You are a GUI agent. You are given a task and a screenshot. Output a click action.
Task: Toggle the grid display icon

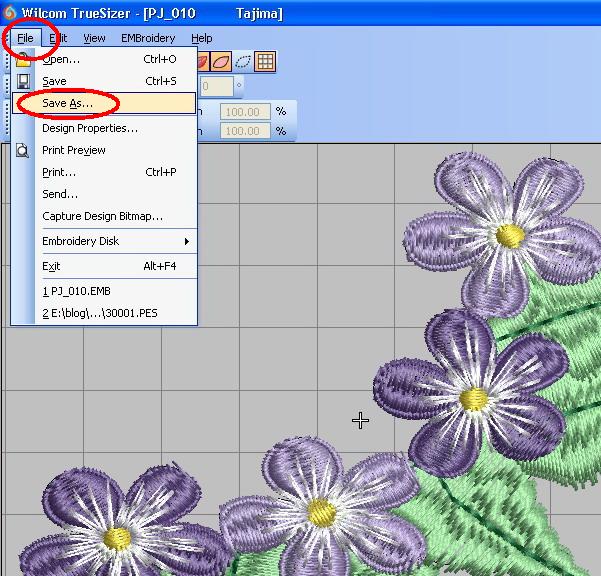[265, 61]
